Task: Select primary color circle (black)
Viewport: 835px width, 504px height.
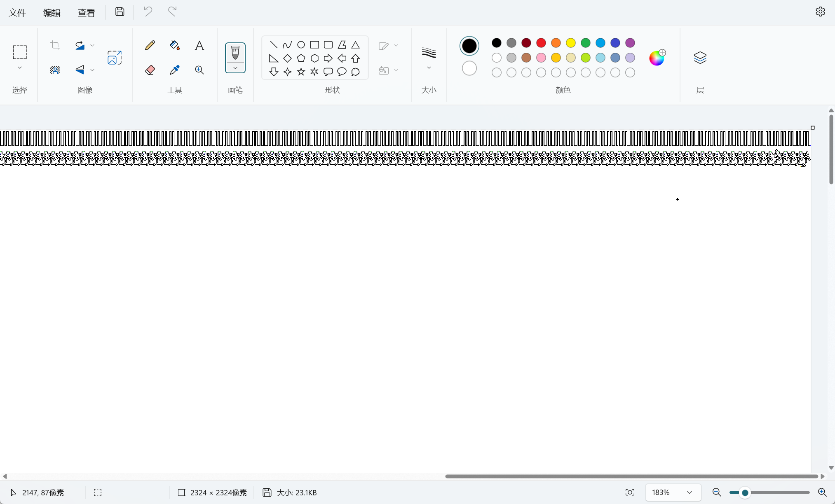Action: click(x=469, y=46)
